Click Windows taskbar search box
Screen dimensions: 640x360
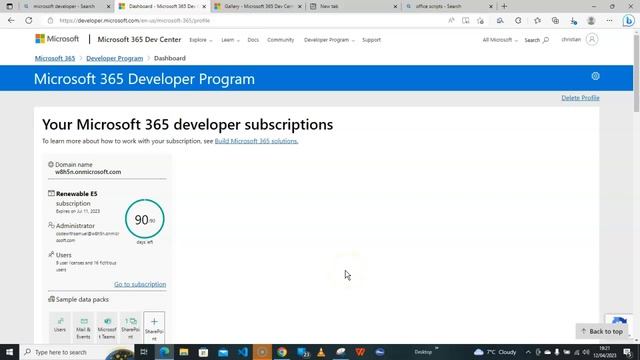(x=78, y=352)
